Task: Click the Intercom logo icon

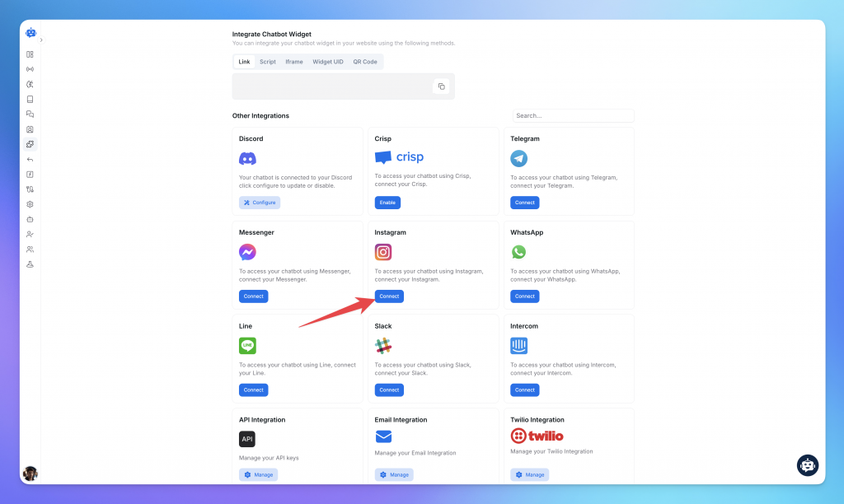Action: tap(519, 346)
